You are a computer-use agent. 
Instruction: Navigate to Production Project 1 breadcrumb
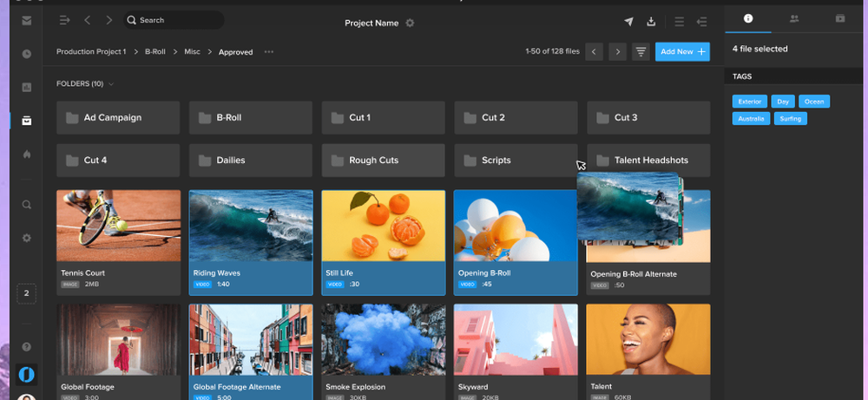(x=91, y=51)
